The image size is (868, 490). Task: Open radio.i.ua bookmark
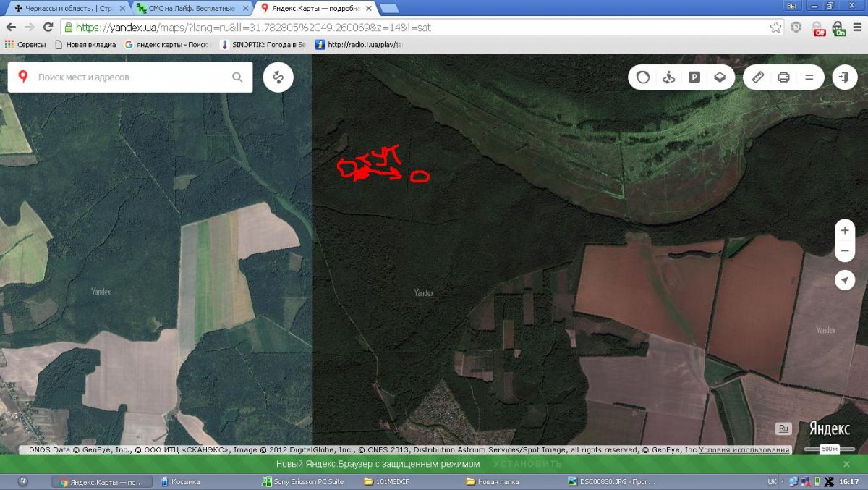point(359,44)
